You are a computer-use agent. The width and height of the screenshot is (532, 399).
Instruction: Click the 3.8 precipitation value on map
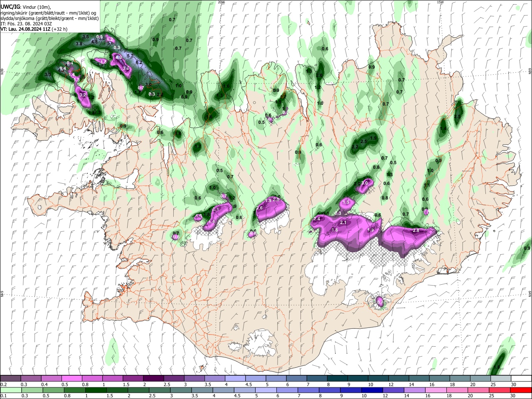pyautogui.click(x=79, y=44)
